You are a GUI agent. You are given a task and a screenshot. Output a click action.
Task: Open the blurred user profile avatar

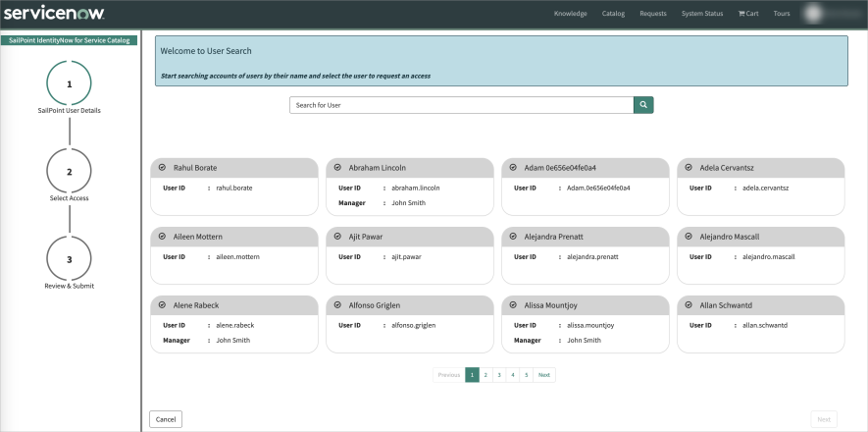(x=814, y=14)
